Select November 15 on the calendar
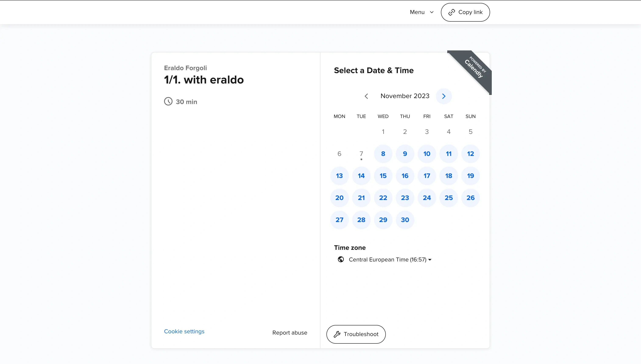This screenshot has width=641, height=364. pos(383,176)
